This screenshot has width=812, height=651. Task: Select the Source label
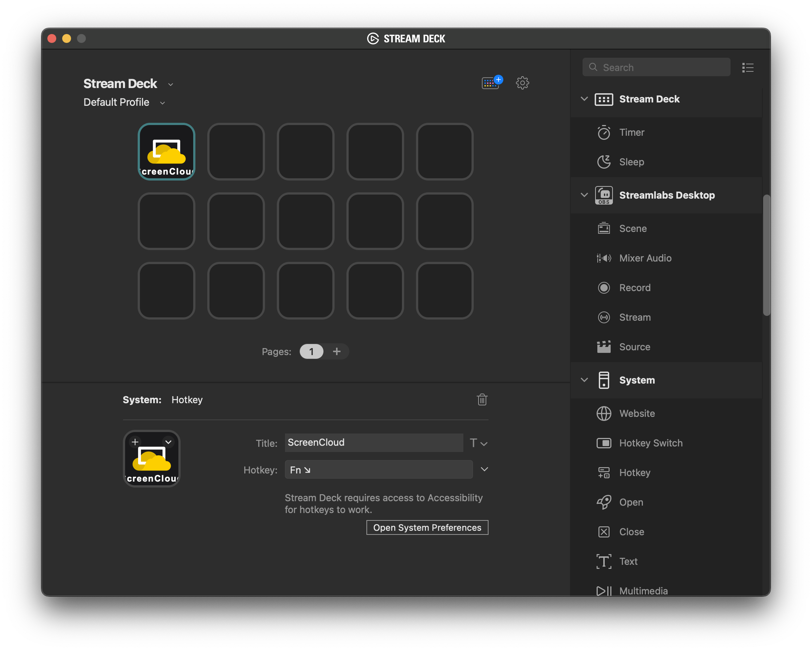click(635, 347)
